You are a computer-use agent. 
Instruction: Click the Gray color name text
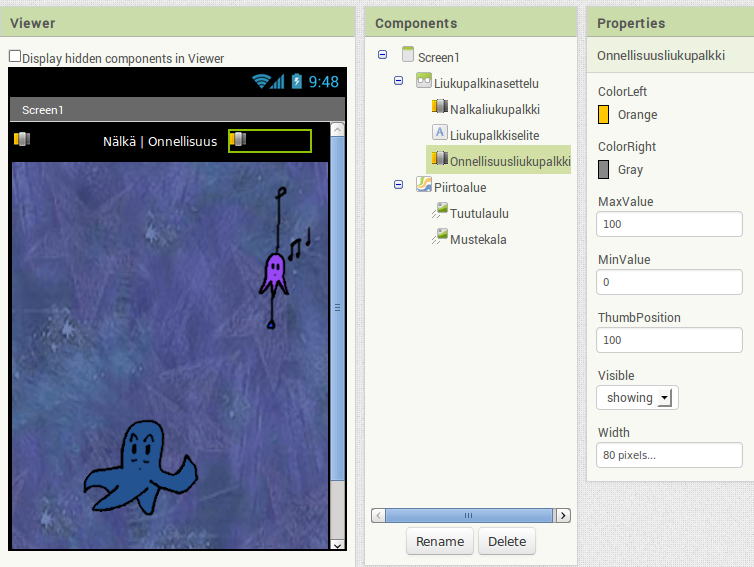pyautogui.click(x=630, y=170)
